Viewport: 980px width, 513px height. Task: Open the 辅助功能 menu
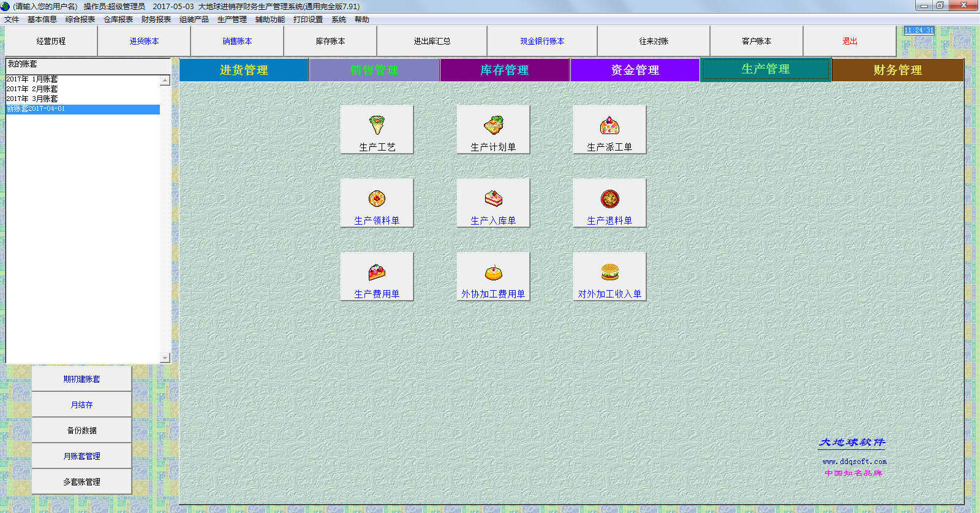[270, 20]
